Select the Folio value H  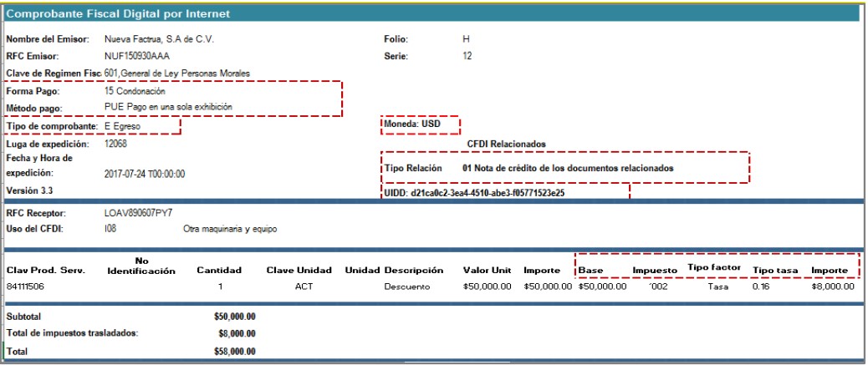tap(466, 39)
